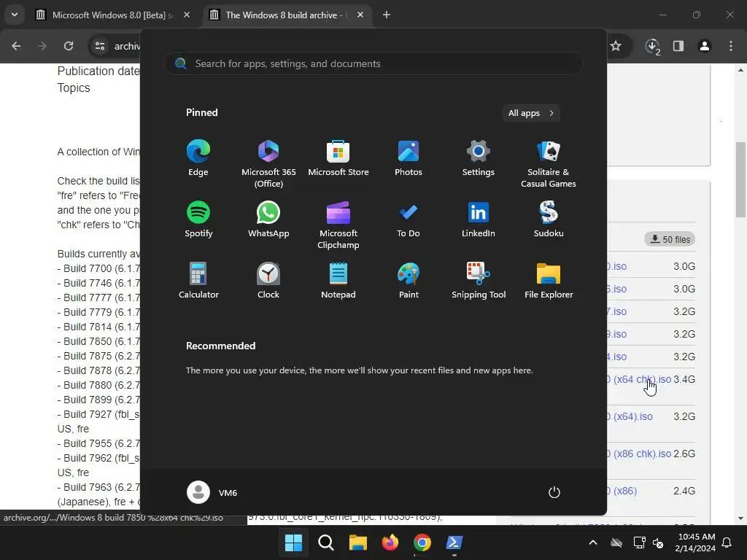747x560 pixels.
Task: Click the page vertical scrollbar thumb
Action: 740,179
